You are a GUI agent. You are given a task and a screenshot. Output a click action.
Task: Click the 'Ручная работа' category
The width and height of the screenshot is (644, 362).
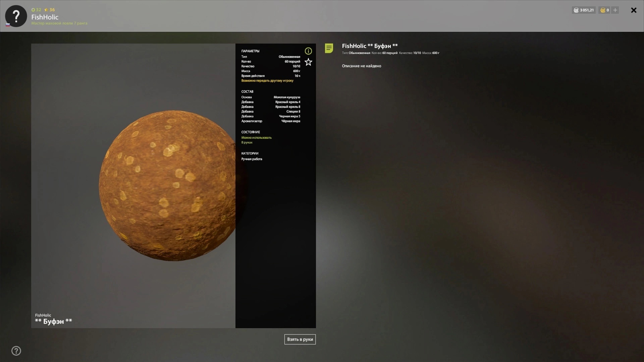pos(252,159)
